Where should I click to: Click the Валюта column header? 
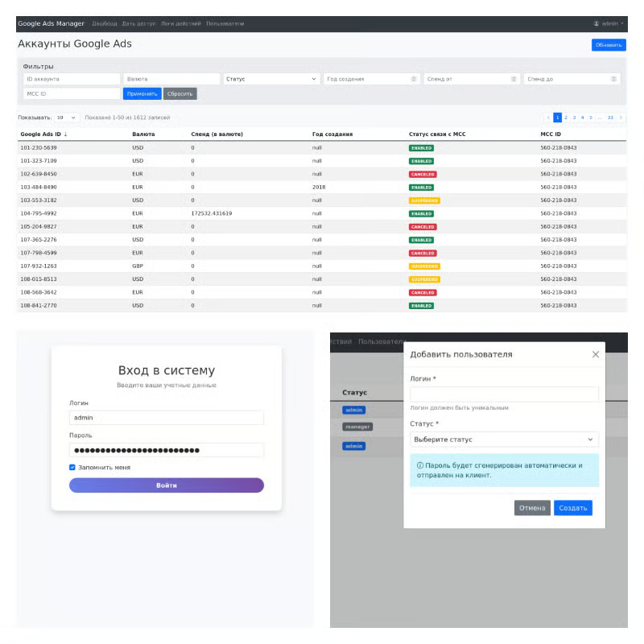coord(143,134)
